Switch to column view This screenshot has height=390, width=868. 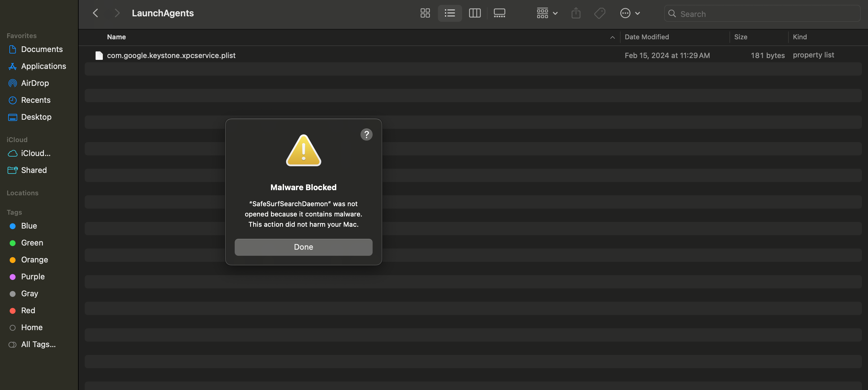[x=475, y=13]
